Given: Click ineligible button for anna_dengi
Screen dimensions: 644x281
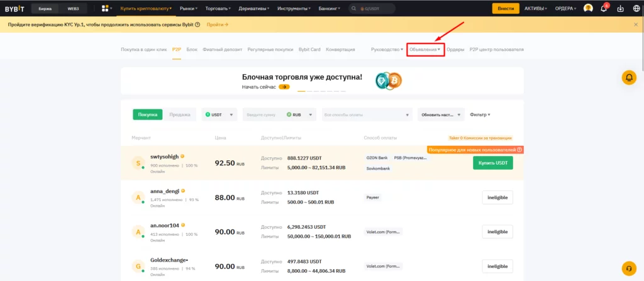Looking at the screenshot, I should tap(497, 197).
